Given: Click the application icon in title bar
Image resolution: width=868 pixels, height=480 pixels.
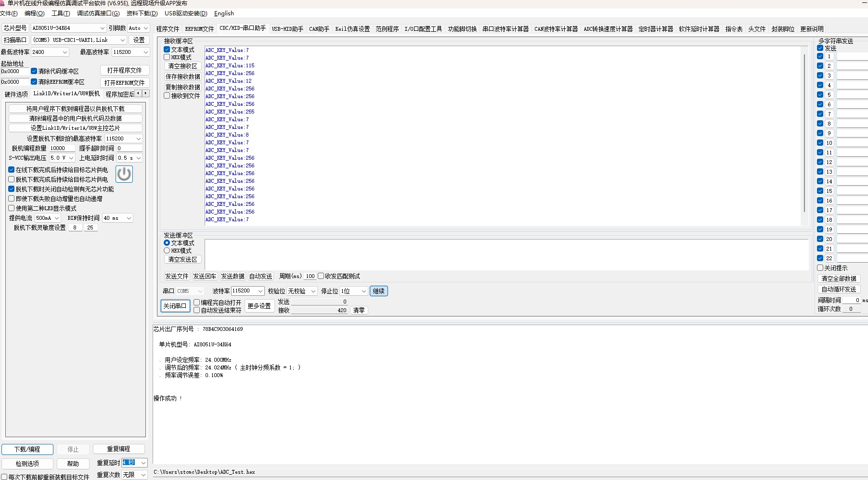Looking at the screenshot, I should pyautogui.click(x=2, y=3).
